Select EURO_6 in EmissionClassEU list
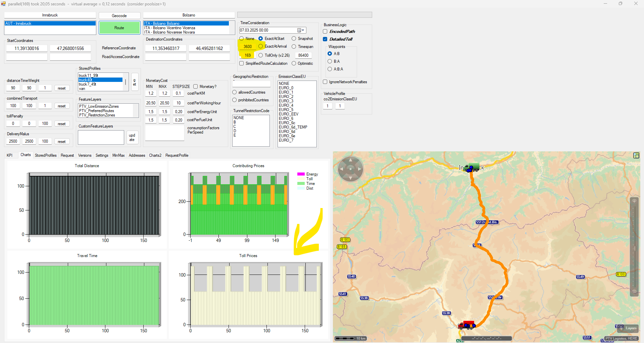The width and height of the screenshot is (644, 343). point(286,118)
